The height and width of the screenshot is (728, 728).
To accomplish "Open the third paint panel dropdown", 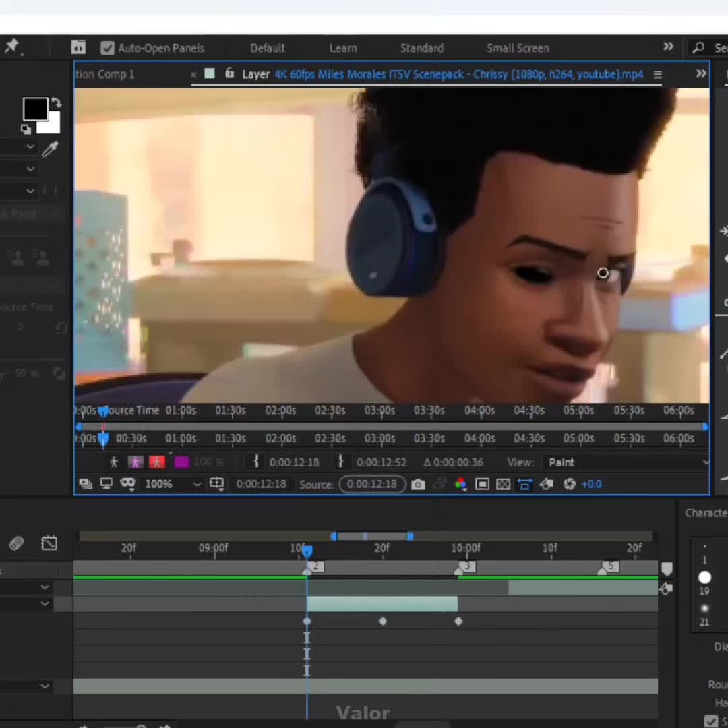I will click(30, 190).
